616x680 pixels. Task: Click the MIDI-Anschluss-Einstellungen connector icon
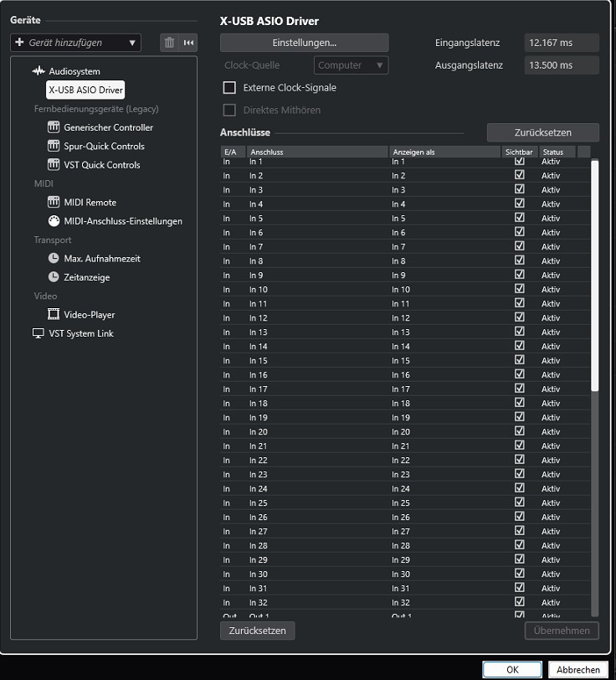tap(54, 221)
